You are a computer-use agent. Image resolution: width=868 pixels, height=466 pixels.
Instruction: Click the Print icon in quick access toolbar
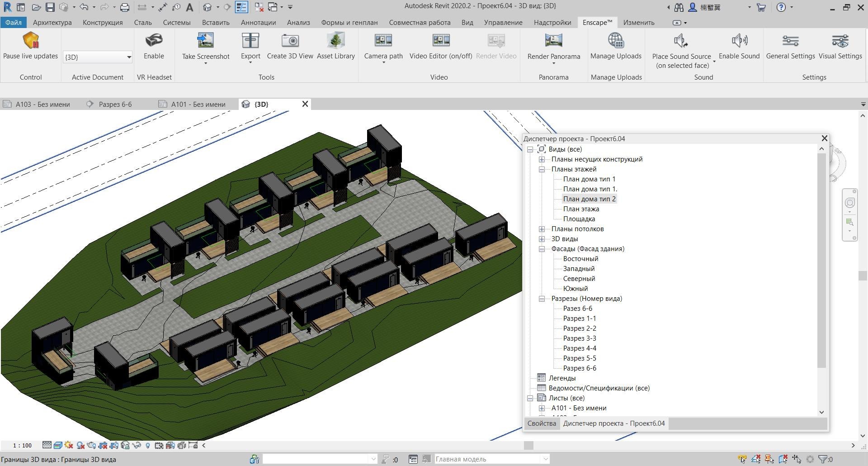coord(125,7)
